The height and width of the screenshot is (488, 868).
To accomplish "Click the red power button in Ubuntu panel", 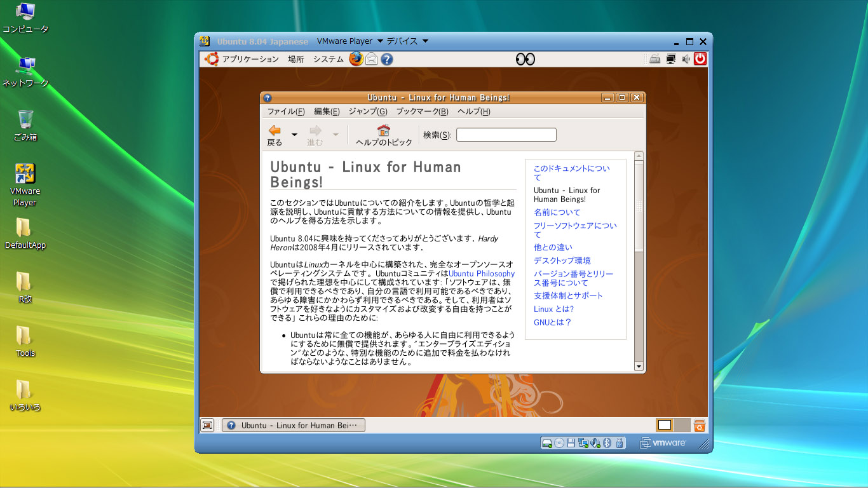I will [700, 59].
